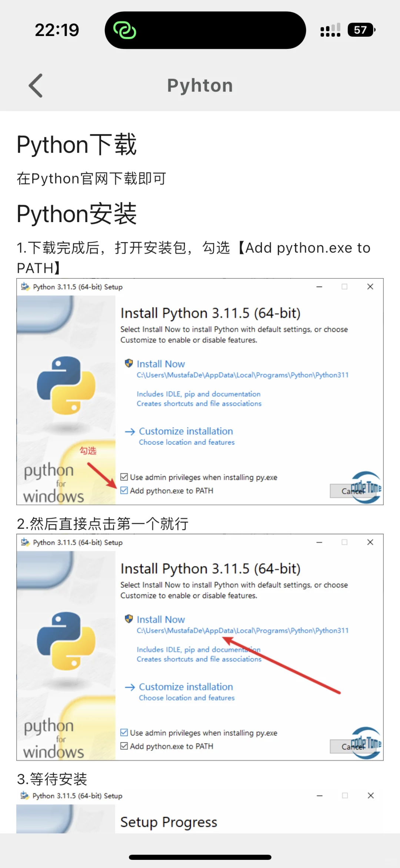Select the 在Python官网下载即可 line
This screenshot has height=868, width=400.
[x=91, y=179]
